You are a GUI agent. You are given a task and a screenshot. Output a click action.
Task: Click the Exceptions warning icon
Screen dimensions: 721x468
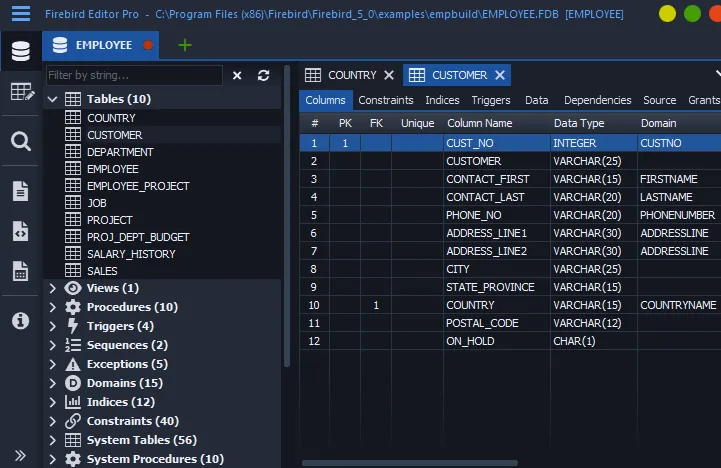pyautogui.click(x=73, y=364)
